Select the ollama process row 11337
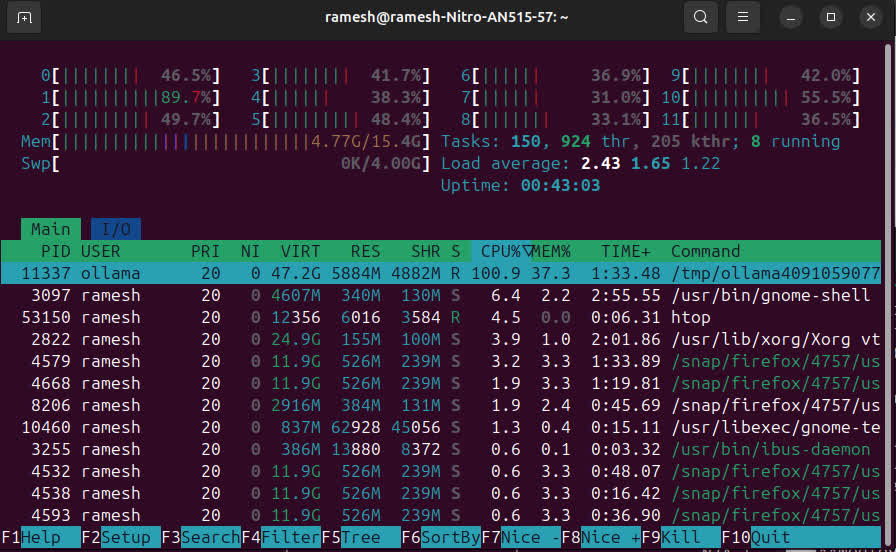 441,273
